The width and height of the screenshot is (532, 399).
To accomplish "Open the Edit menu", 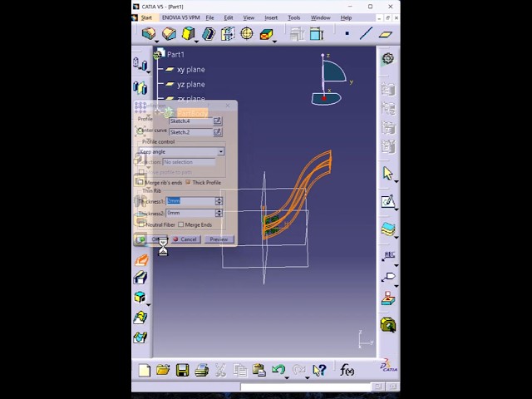I will 229,17.
